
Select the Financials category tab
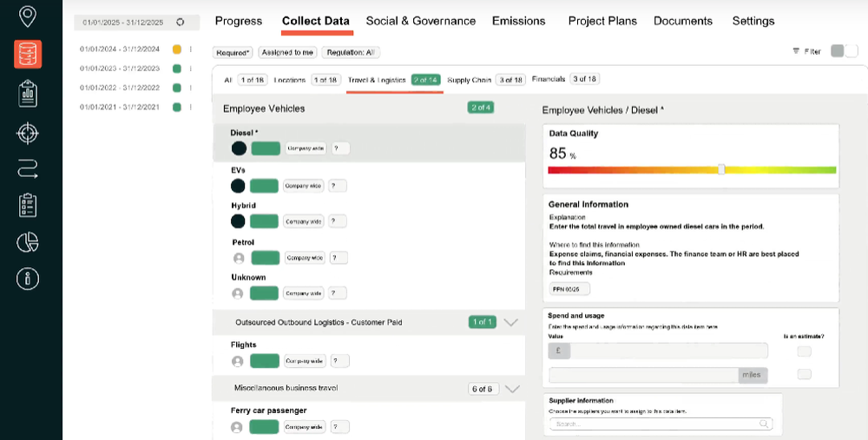566,79
